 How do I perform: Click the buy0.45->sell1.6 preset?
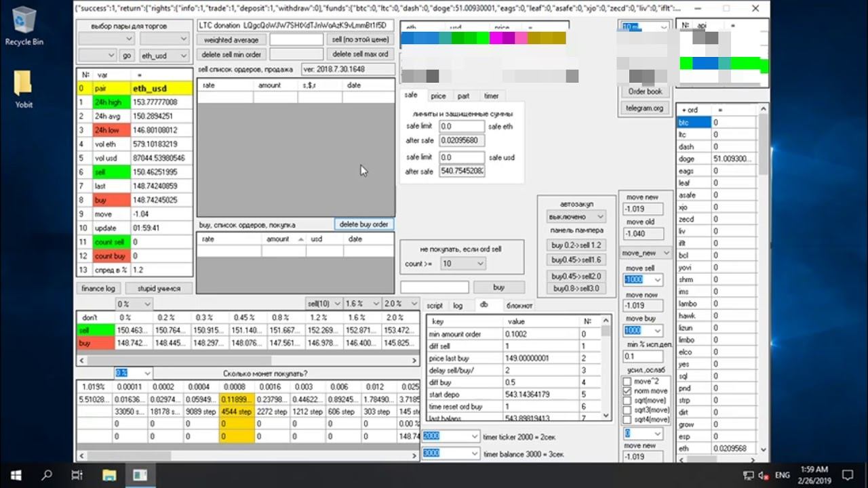576,260
